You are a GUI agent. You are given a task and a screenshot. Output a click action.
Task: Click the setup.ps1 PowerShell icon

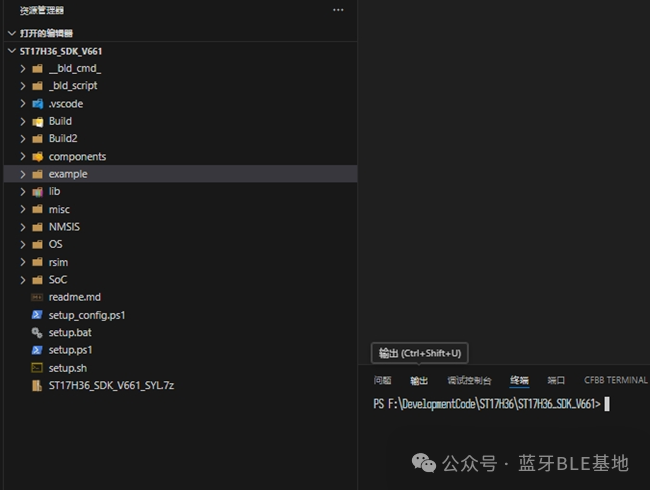(x=37, y=350)
